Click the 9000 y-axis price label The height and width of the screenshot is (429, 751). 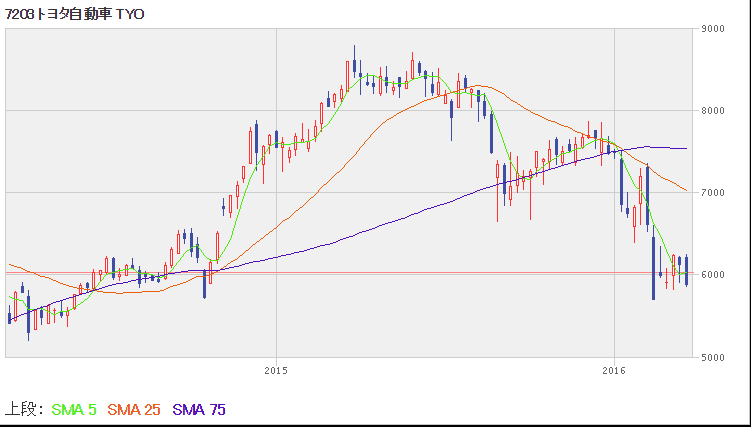(x=712, y=29)
